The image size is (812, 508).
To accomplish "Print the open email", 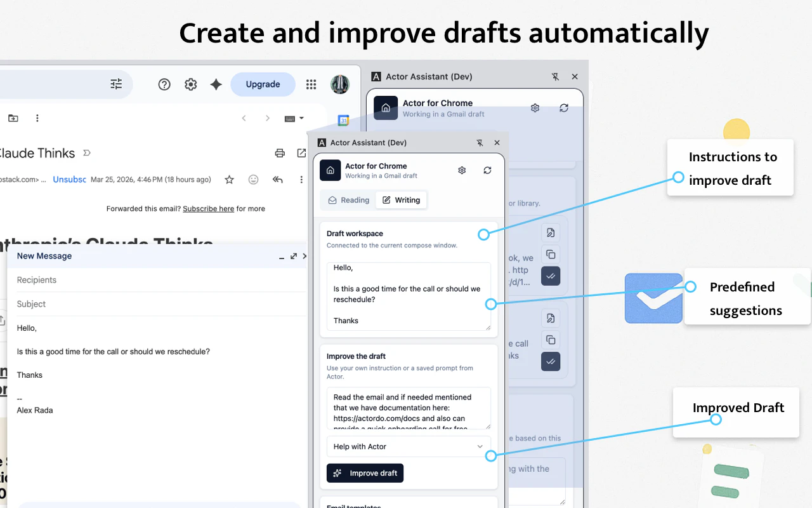I will [x=280, y=153].
